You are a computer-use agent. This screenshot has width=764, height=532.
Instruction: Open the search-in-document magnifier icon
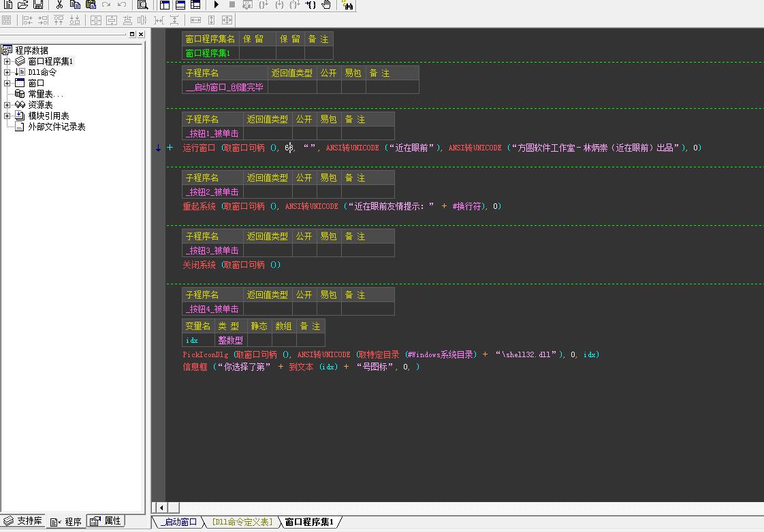coord(143,5)
